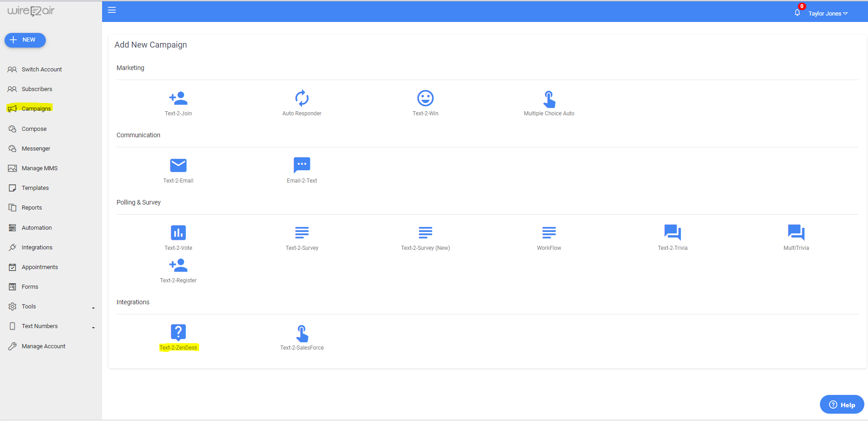Open the Text-2-Join campaign icon
868x421 pixels.
coord(178,98)
